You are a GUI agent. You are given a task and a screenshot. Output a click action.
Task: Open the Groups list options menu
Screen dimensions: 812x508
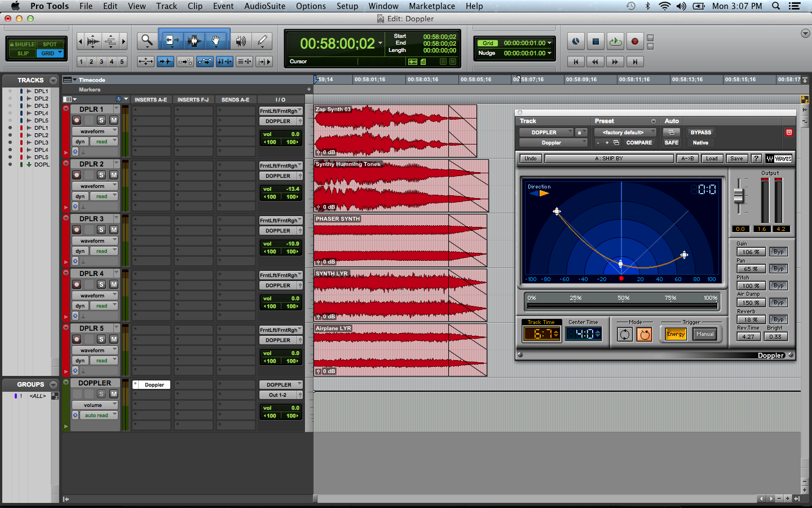point(53,384)
